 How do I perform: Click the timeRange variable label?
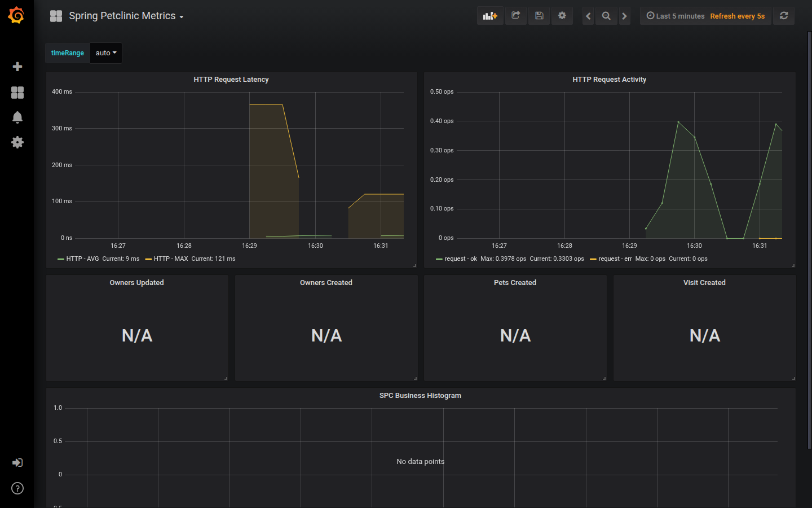pyautogui.click(x=68, y=53)
